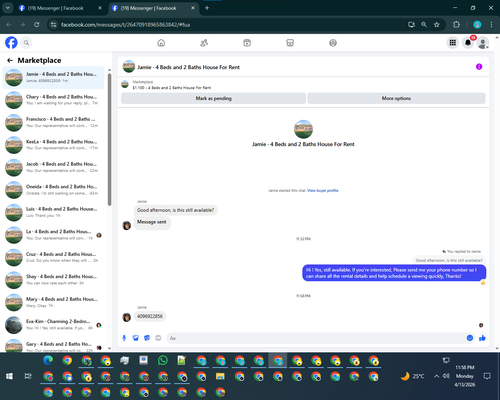Reload the page
Screen dimensions: 500x400
(x=37, y=24)
